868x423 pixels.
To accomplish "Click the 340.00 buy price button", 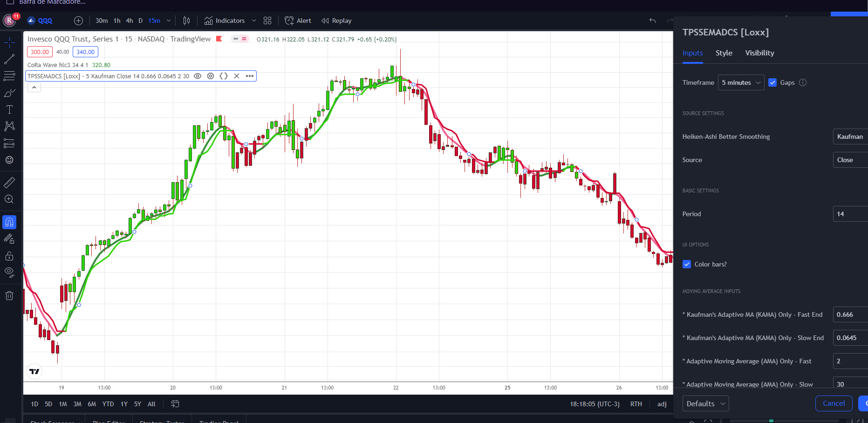I will tap(85, 52).
